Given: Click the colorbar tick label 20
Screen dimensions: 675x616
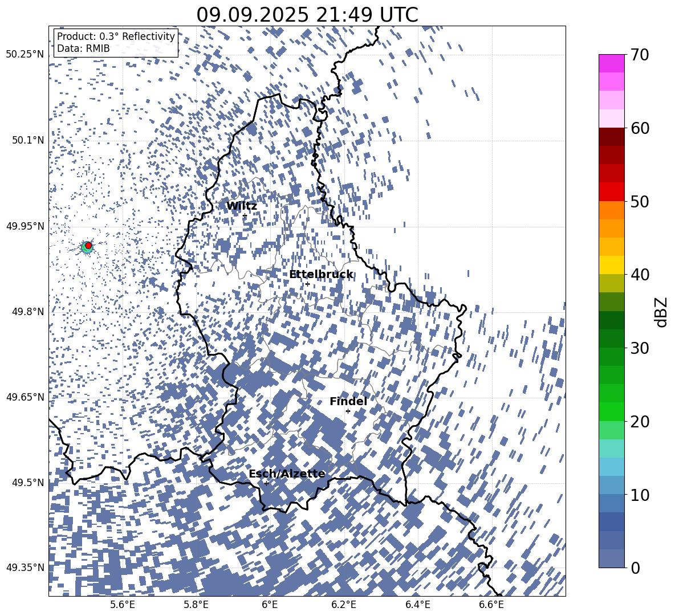Looking at the screenshot, I should pos(640,422).
